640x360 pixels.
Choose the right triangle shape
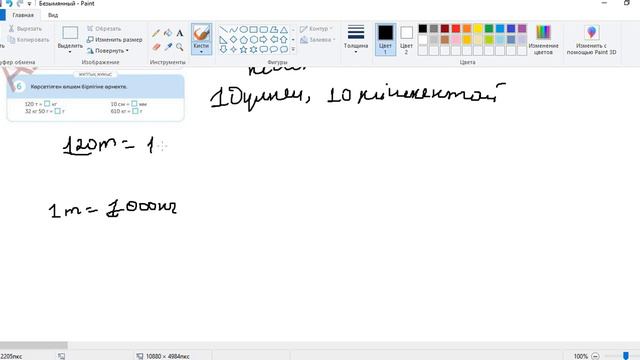click(x=223, y=40)
